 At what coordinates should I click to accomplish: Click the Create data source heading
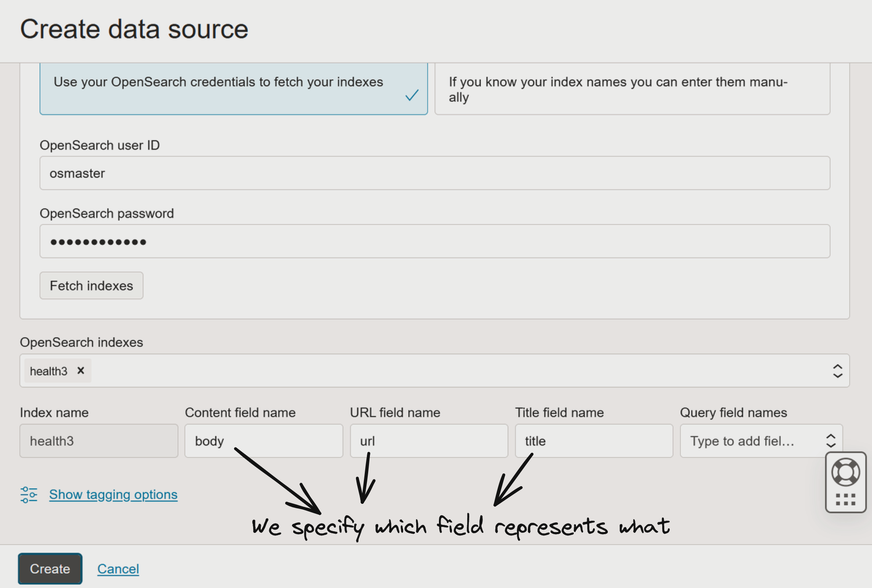pyautogui.click(x=134, y=29)
